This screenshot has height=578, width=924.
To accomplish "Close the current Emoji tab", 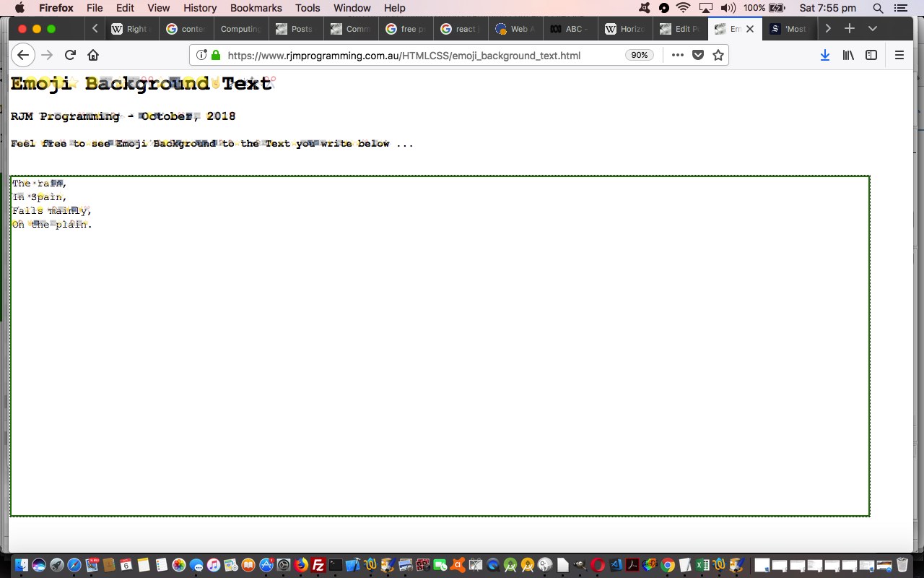I will click(x=750, y=29).
